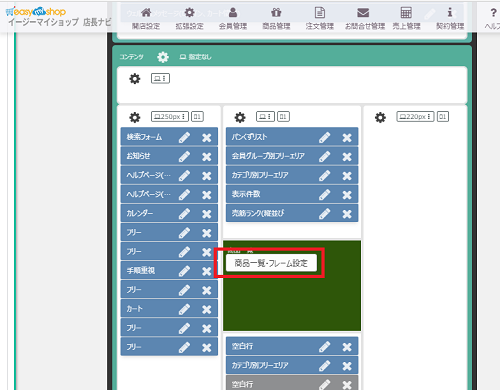Edit the カート block
Viewport: 500px width, 390px height.
184,309
